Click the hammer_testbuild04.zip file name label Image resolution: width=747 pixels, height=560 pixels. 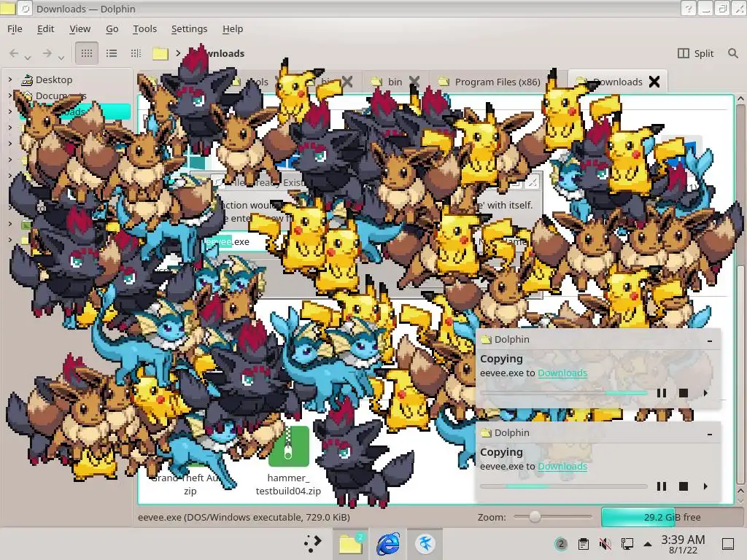(x=288, y=484)
